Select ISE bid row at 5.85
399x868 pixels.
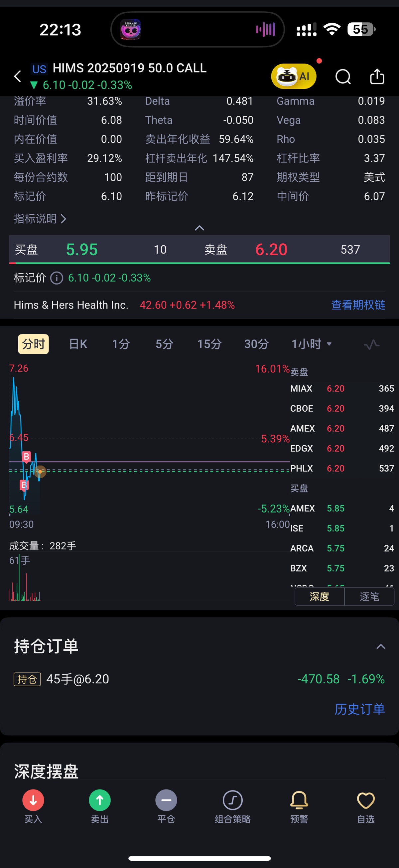click(x=342, y=528)
